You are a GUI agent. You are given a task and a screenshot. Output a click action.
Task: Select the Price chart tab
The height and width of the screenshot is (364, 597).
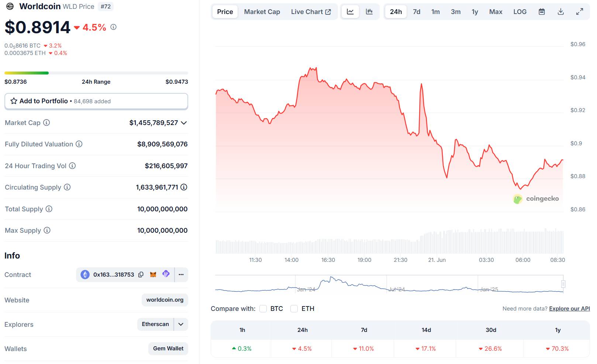pos(225,12)
